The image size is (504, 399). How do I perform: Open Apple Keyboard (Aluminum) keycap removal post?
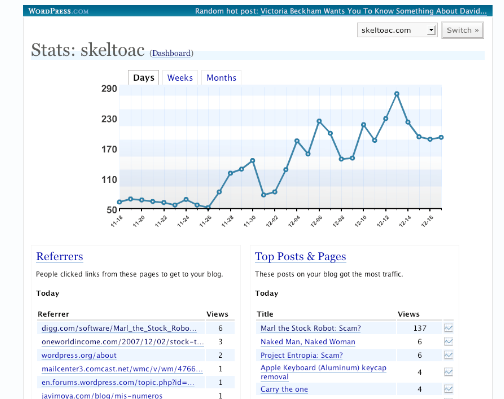[323, 372]
